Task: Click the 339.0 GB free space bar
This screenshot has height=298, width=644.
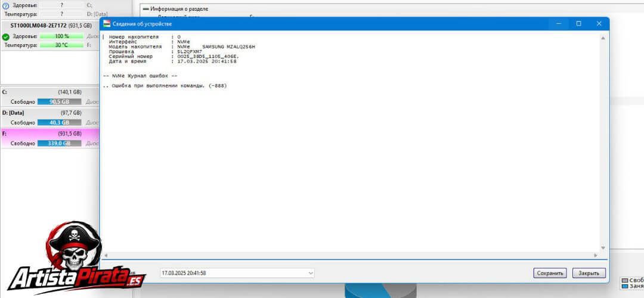Action: point(60,143)
